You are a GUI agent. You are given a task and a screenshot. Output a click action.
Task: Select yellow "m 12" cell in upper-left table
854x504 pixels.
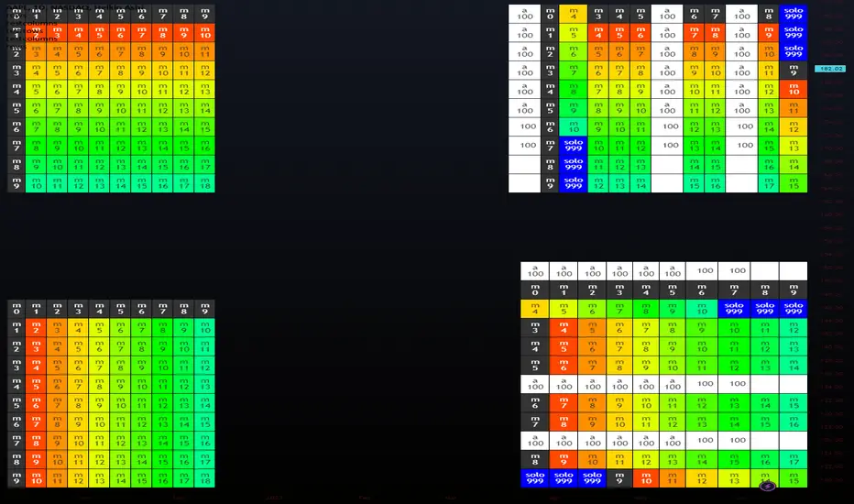point(204,71)
